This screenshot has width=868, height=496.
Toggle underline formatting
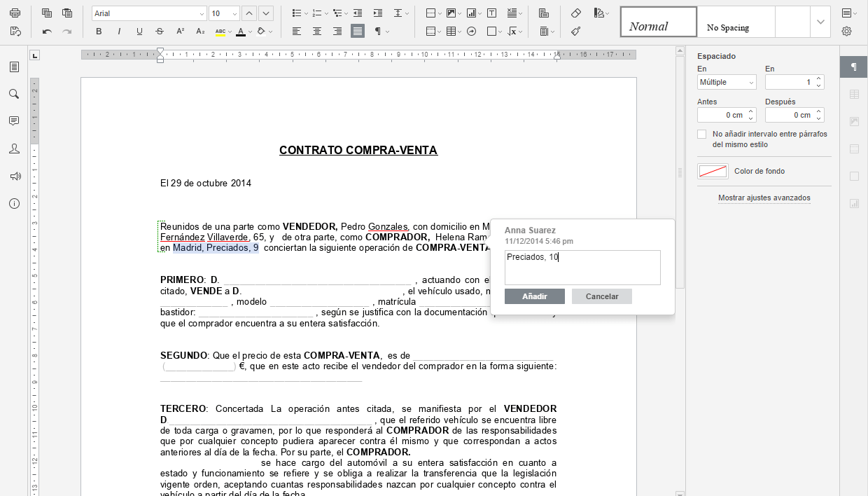(139, 31)
